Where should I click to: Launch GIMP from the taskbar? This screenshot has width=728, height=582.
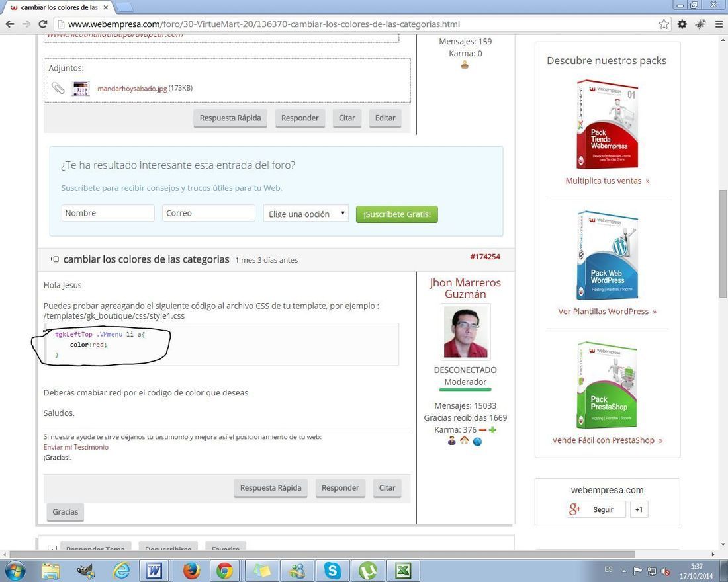86,571
